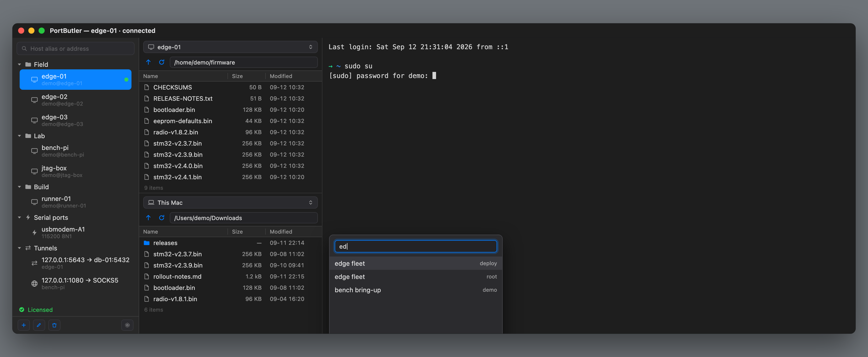Click the credential search field containing 'ed'

pos(415,246)
